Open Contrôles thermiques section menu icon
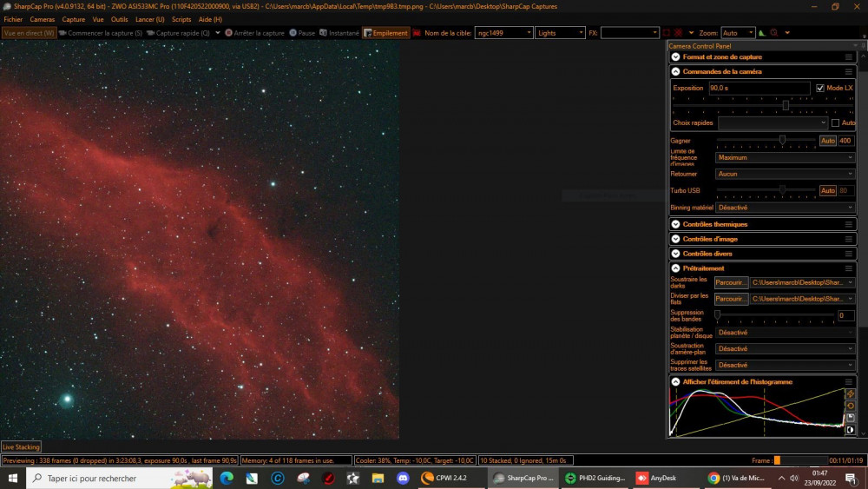 pyautogui.click(x=849, y=224)
